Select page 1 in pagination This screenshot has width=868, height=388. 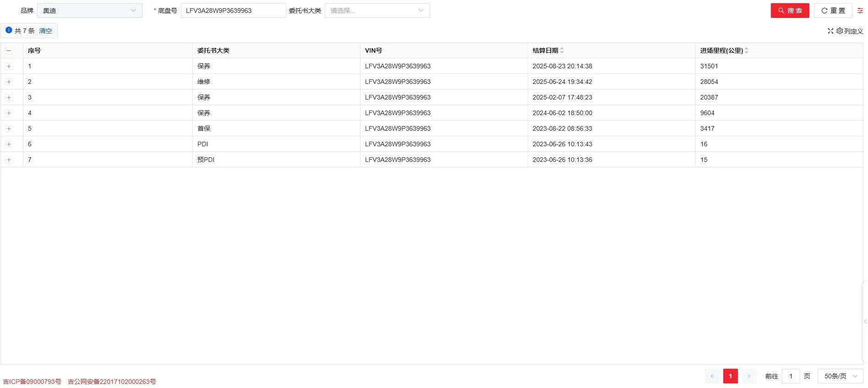point(730,376)
